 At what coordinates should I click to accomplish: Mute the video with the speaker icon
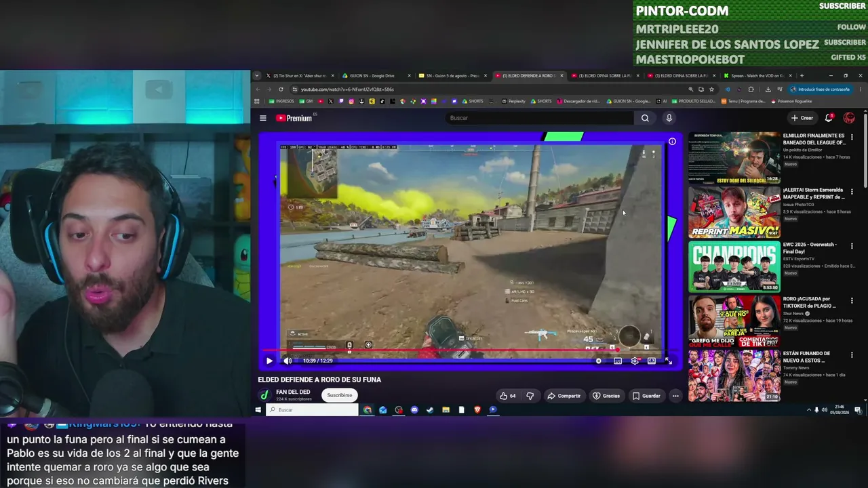(288, 361)
